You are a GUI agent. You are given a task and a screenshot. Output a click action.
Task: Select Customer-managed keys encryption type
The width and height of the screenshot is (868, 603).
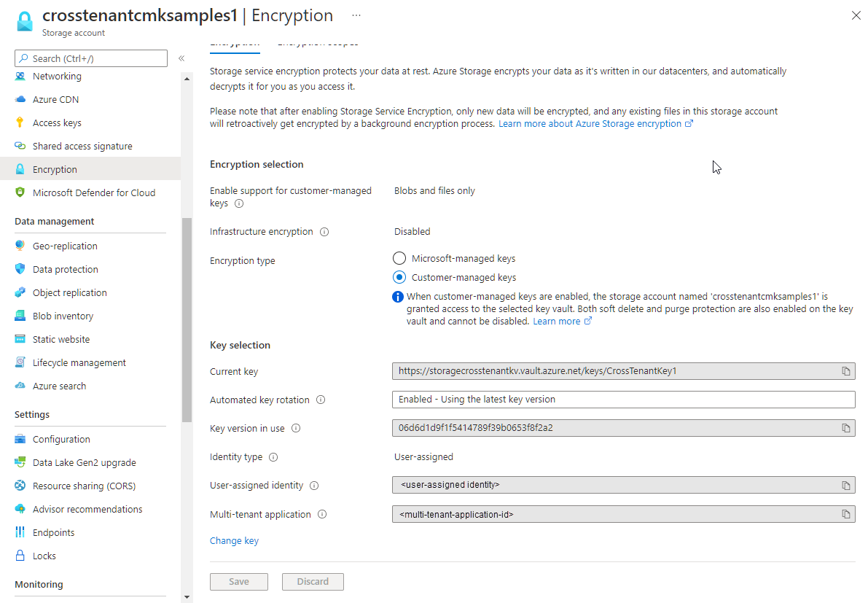(399, 277)
